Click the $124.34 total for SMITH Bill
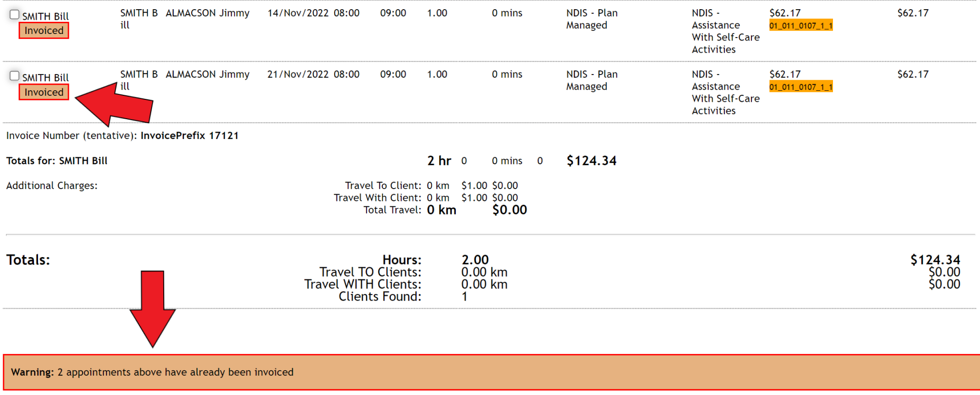 click(591, 161)
